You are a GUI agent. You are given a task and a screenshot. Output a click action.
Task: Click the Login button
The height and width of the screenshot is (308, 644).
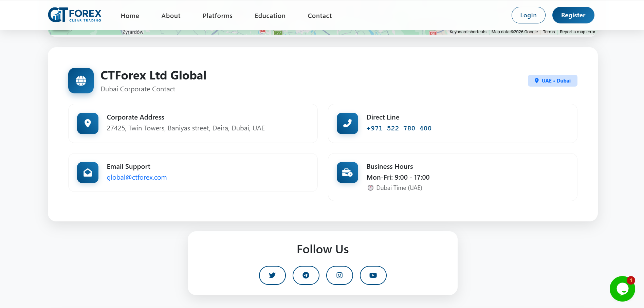pyautogui.click(x=529, y=15)
